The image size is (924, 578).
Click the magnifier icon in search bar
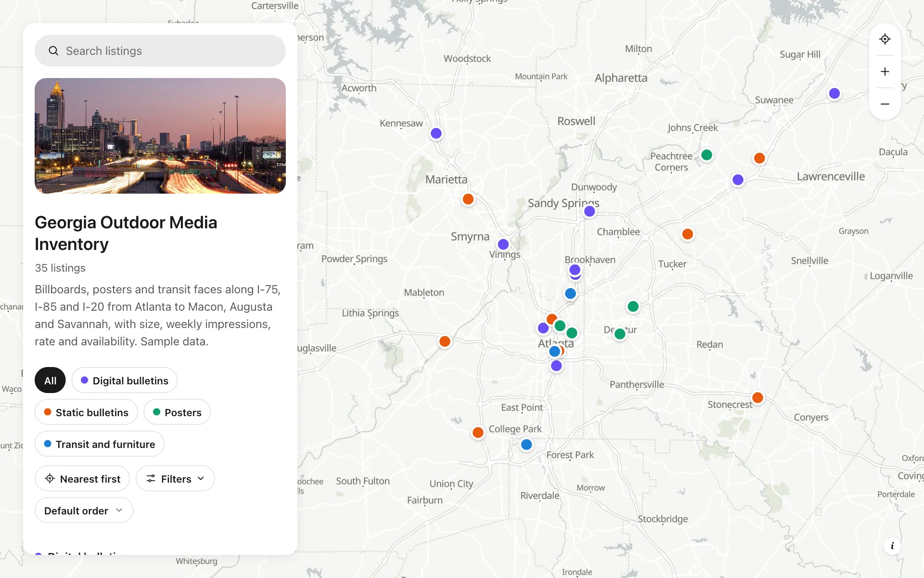(53, 51)
